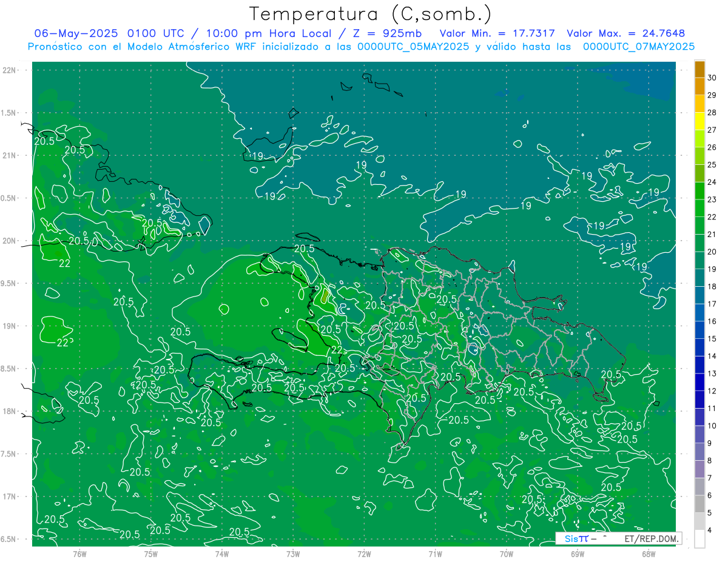Image resolution: width=728 pixels, height=562 pixels.
Task: Click the 'Valor Max. = 24.7648' readout
Action: click(626, 33)
